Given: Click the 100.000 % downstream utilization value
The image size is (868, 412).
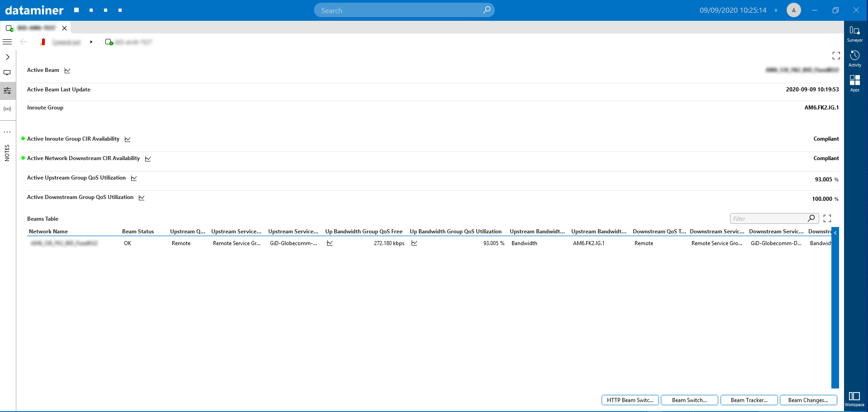Looking at the screenshot, I should [x=825, y=199].
